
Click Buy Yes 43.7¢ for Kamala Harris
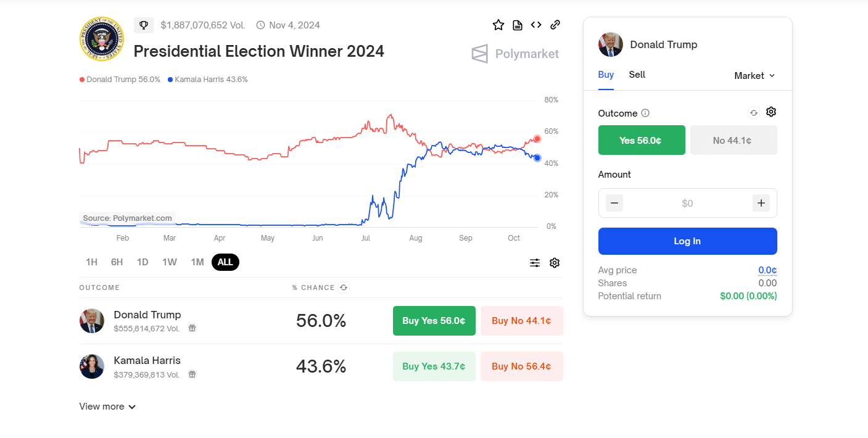(434, 366)
